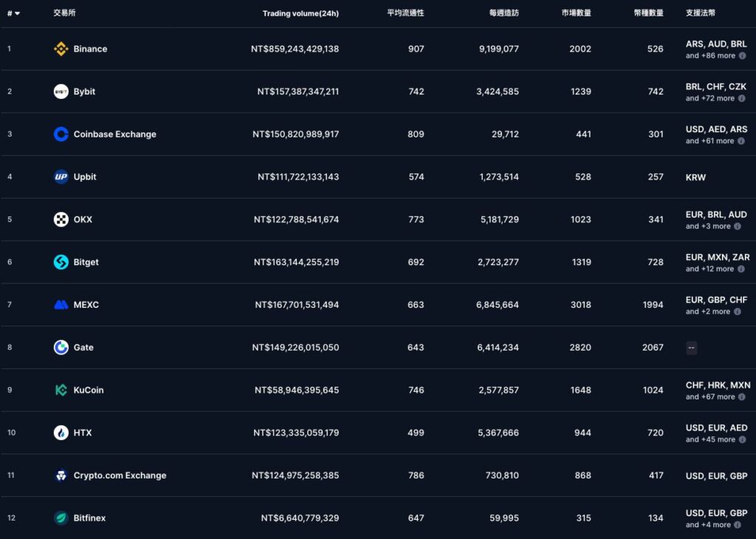
Task: Click the OKX checkered logo icon
Action: click(x=61, y=219)
